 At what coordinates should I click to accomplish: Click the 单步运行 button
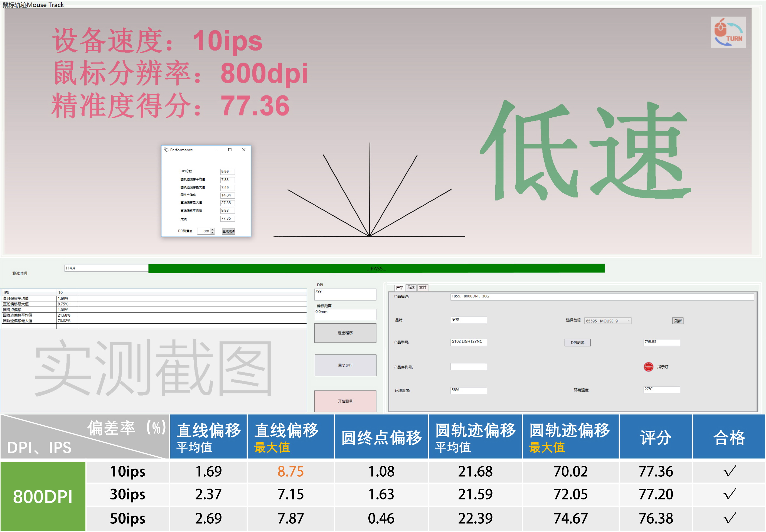(x=345, y=365)
